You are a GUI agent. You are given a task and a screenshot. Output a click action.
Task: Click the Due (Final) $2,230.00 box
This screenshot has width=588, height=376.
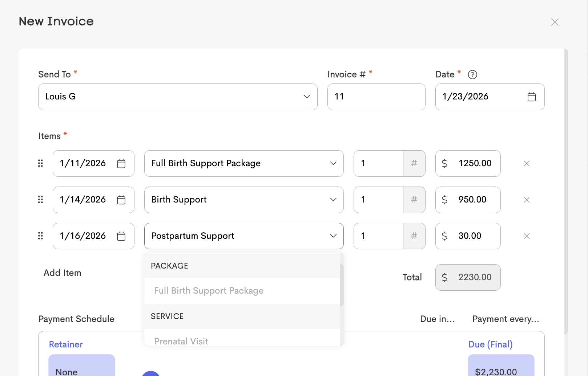tap(501, 365)
